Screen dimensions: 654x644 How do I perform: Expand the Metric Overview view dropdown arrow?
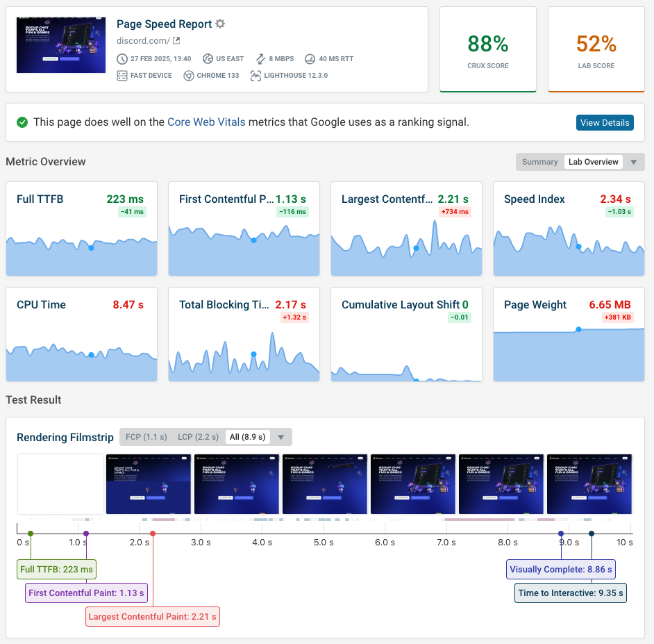[634, 162]
